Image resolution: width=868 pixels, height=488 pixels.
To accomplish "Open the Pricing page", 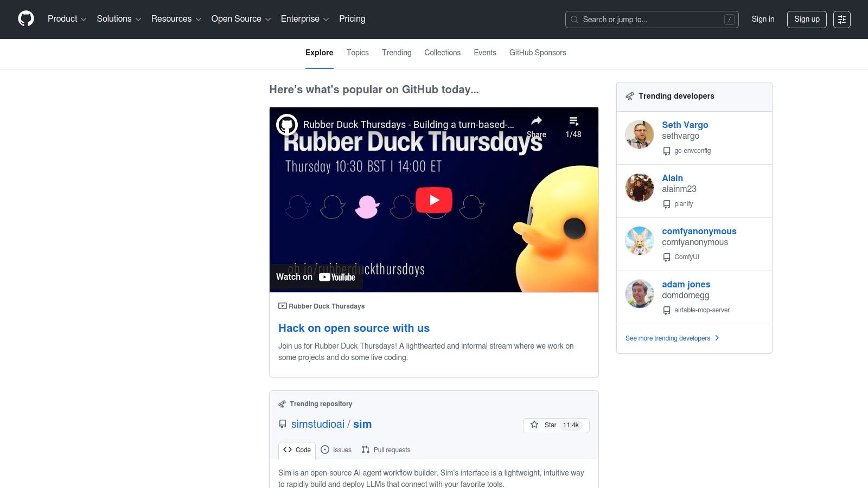I will pyautogui.click(x=352, y=19).
